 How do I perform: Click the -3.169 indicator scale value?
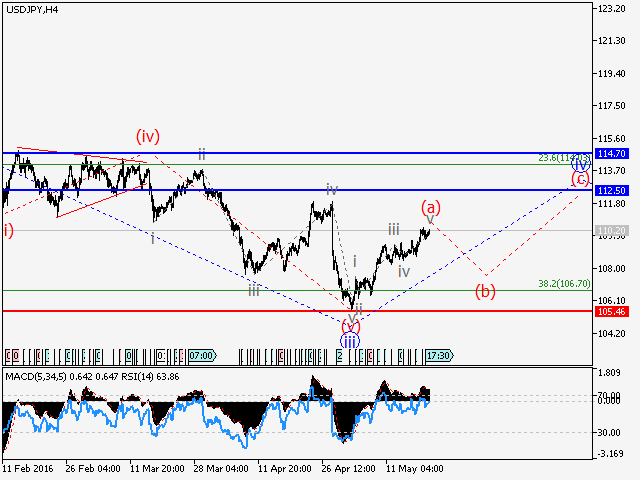609,454
